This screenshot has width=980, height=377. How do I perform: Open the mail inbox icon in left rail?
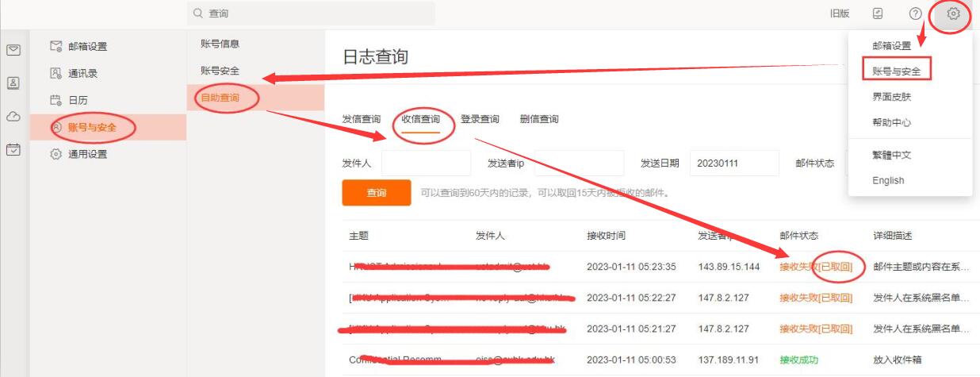click(x=13, y=49)
